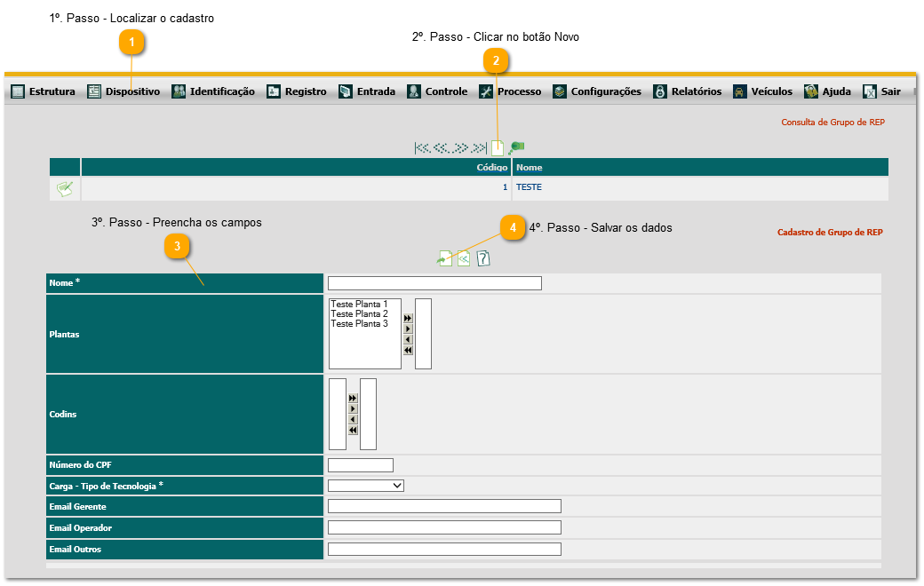Open Carga - Tipo de Tecnologia dropdown
924x586 pixels.
(366, 486)
